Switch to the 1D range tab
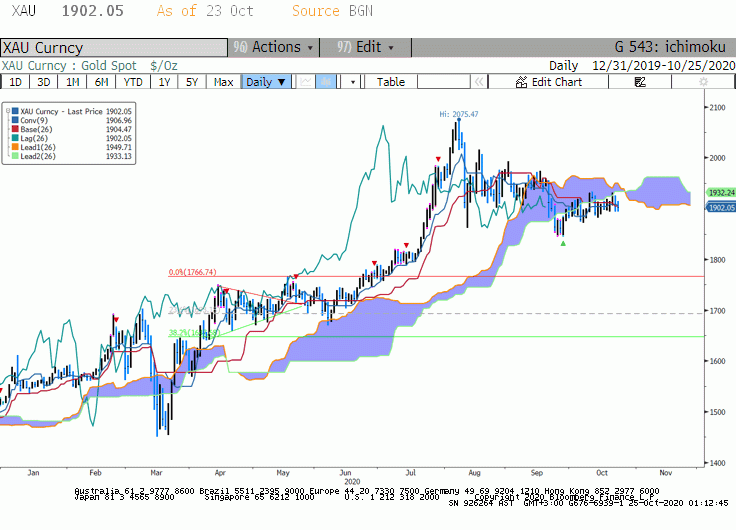The image size is (736, 530). tap(15, 82)
